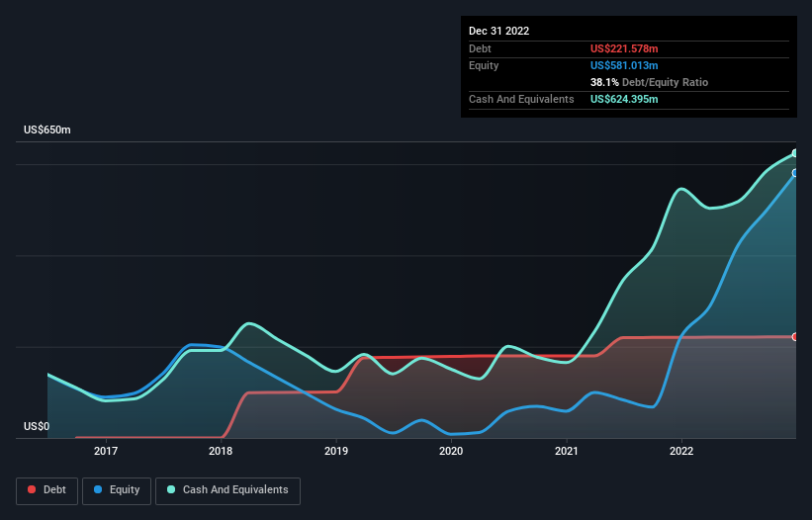The image size is (812, 520).
Task: Click the US$0 axis label
Action: tap(37, 426)
